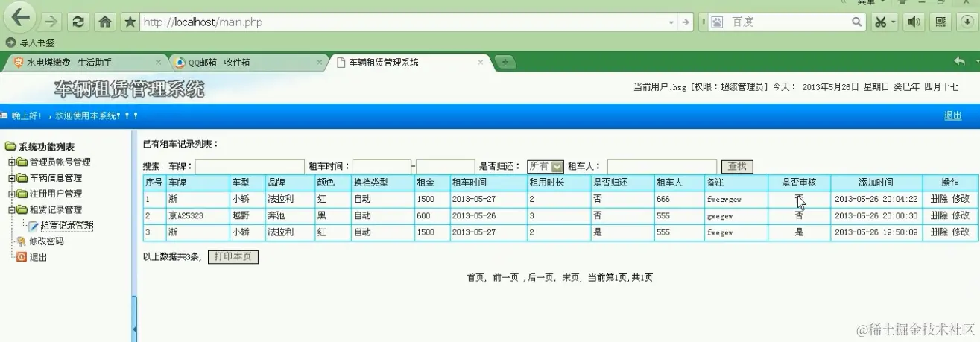This screenshot has height=342, width=980.
Task: Jump to 末页 last page link
Action: click(570, 277)
